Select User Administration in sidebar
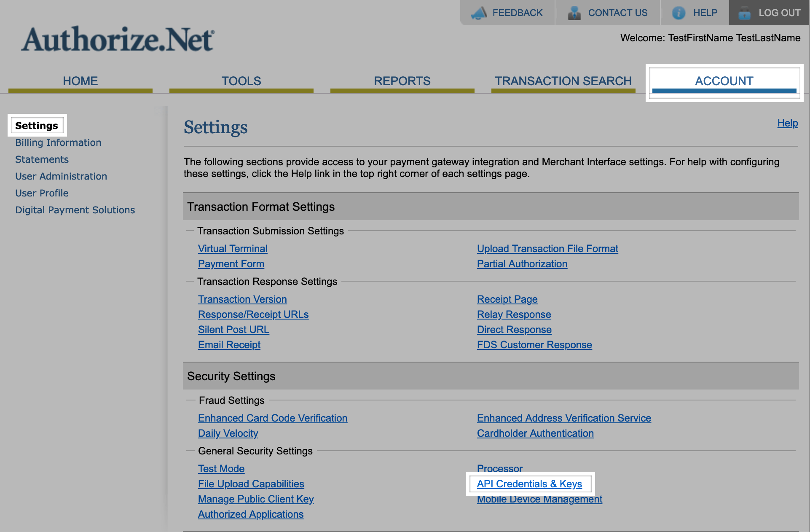The width and height of the screenshot is (810, 532). click(x=61, y=176)
